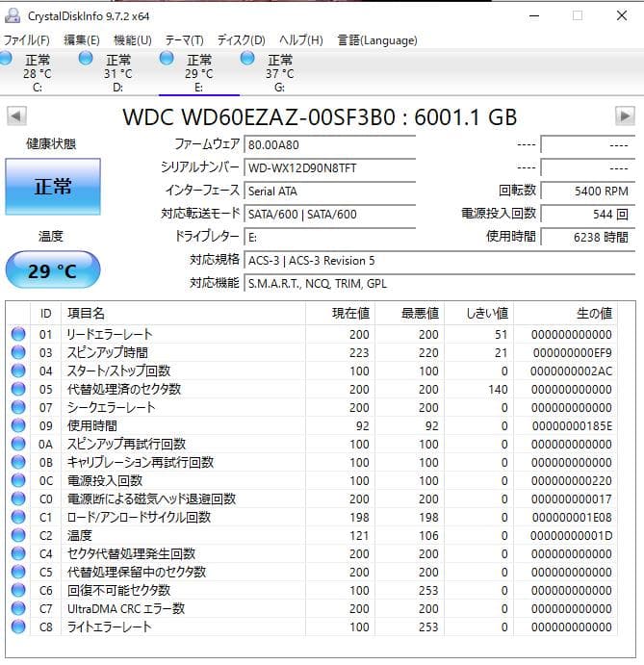Click status circle for drive C:
This screenshot has height=665, width=644.
(6, 58)
